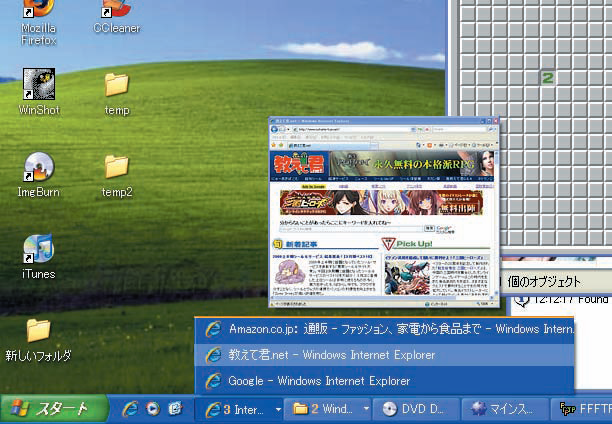
Task: Switch to the DVD D... taskbar window
Action: (416, 409)
